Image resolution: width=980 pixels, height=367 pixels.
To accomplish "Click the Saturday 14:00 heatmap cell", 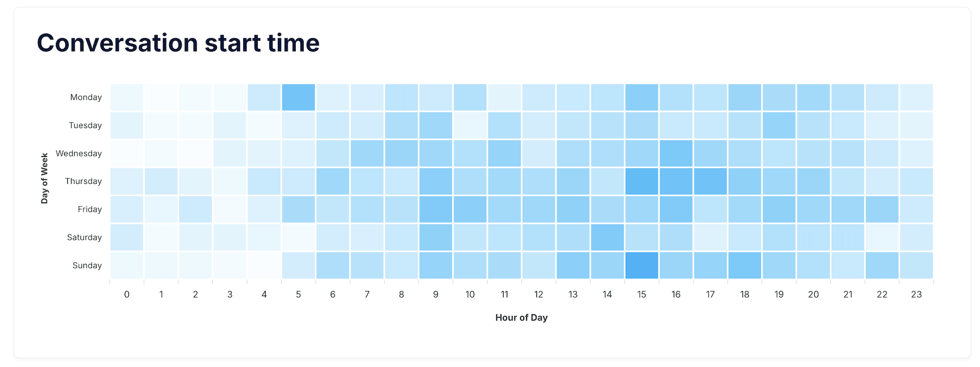I will [x=607, y=237].
